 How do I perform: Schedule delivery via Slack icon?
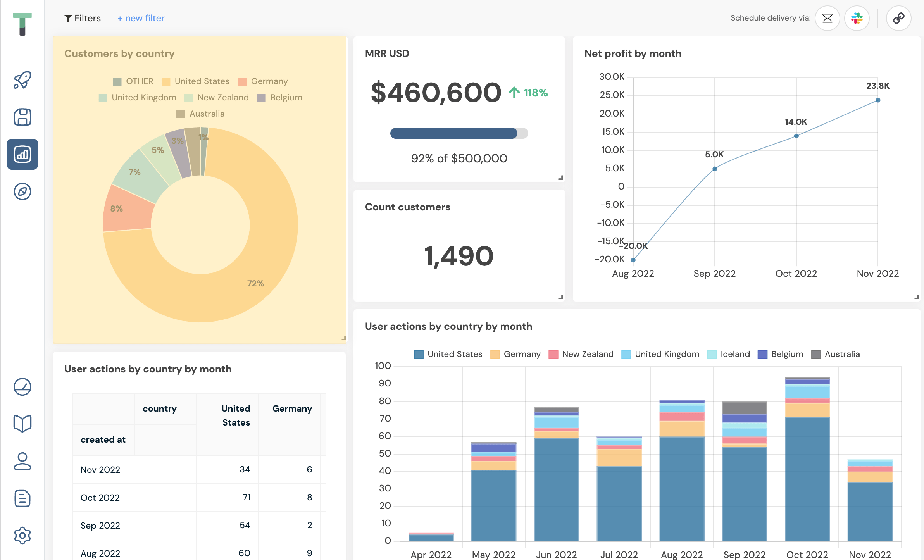857,18
